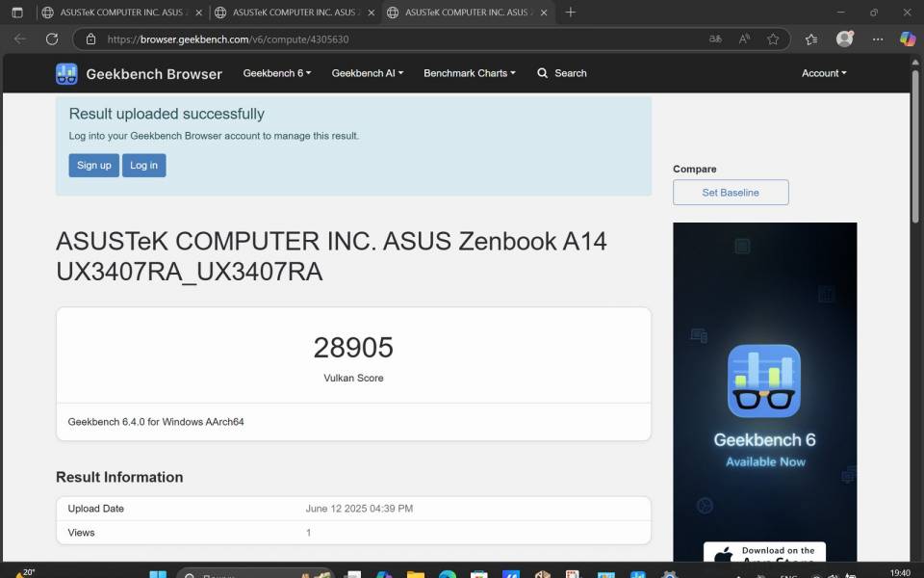Viewport: 924px width, 578px height.
Task: Close the first ASUSTeK tab
Action: tap(198, 13)
